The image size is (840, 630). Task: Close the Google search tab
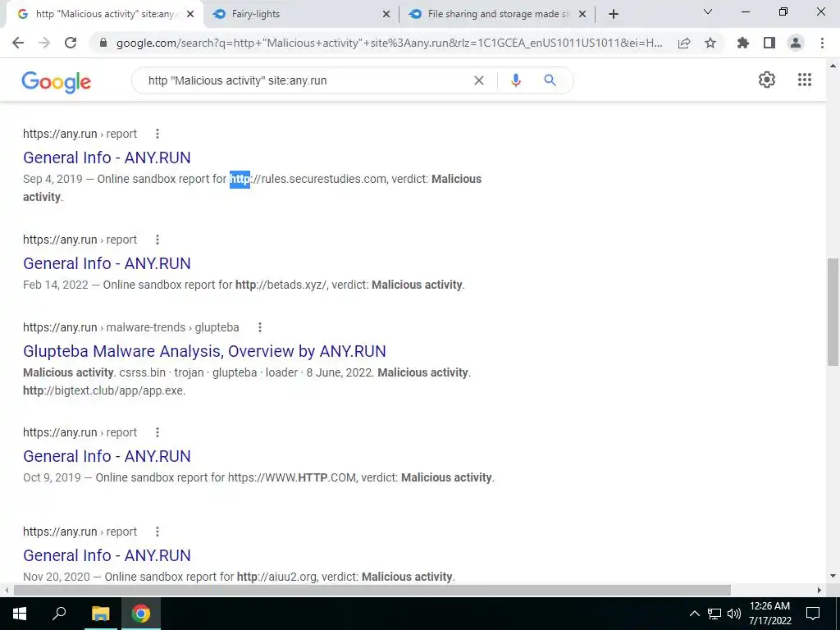(190, 15)
